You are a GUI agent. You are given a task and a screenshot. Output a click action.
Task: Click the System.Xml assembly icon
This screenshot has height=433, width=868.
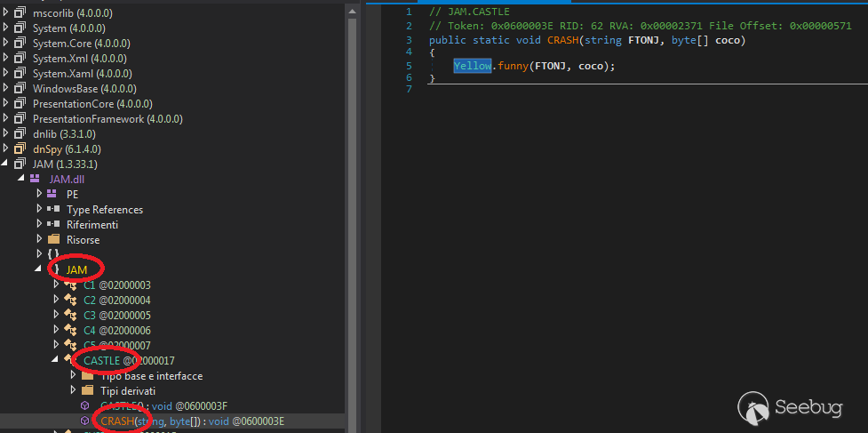coord(20,58)
